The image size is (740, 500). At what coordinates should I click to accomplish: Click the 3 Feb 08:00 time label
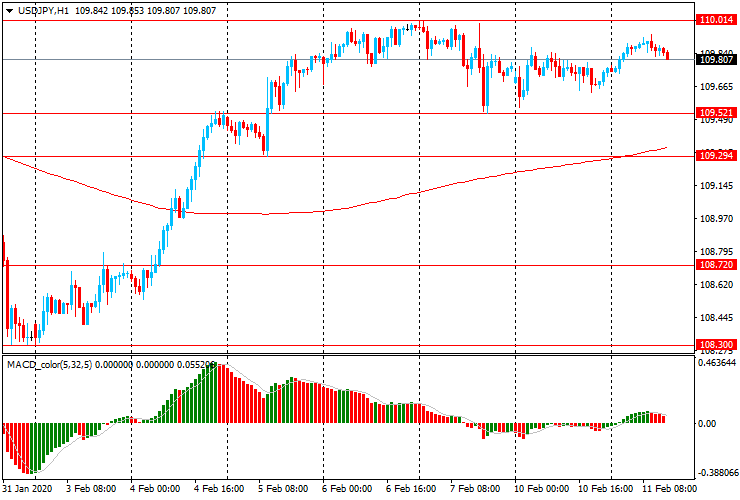[x=91, y=488]
